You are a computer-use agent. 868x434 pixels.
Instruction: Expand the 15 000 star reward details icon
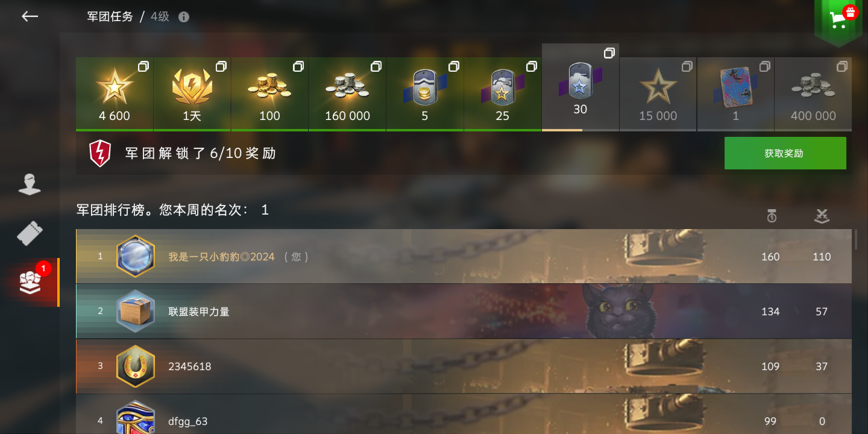click(687, 66)
